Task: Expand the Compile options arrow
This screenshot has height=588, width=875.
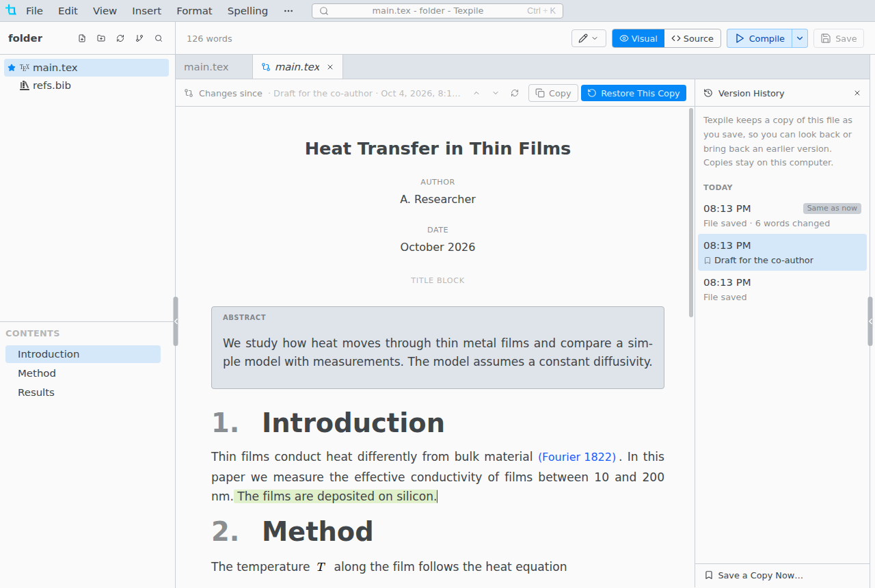Action: 800,38
